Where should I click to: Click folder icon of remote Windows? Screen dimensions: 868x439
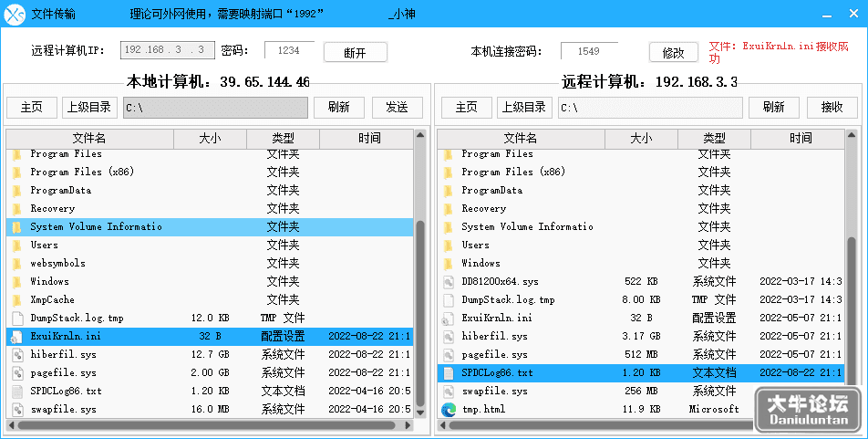[x=449, y=264]
